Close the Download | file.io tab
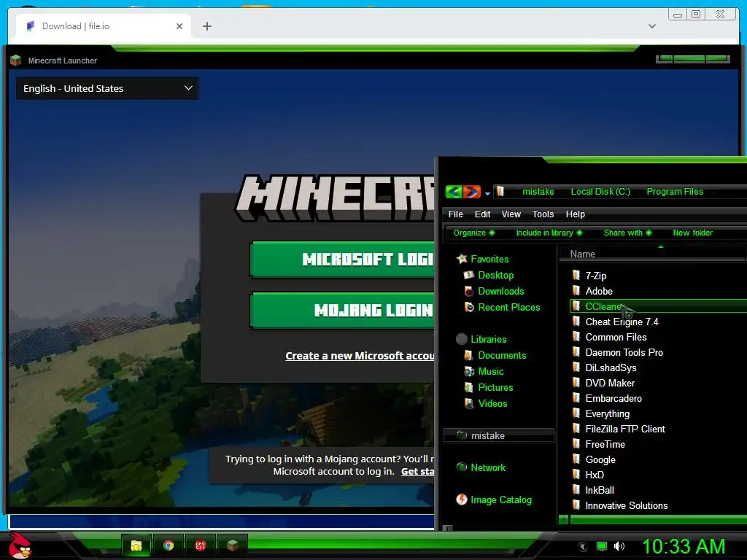Viewport: 747px width, 560px height. pyautogui.click(x=179, y=26)
